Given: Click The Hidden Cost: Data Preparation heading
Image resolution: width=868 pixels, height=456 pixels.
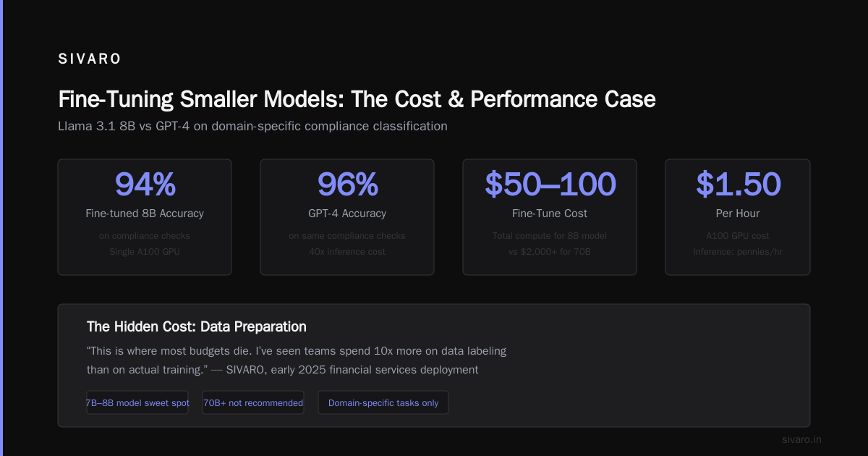Looking at the screenshot, I should click(196, 326).
